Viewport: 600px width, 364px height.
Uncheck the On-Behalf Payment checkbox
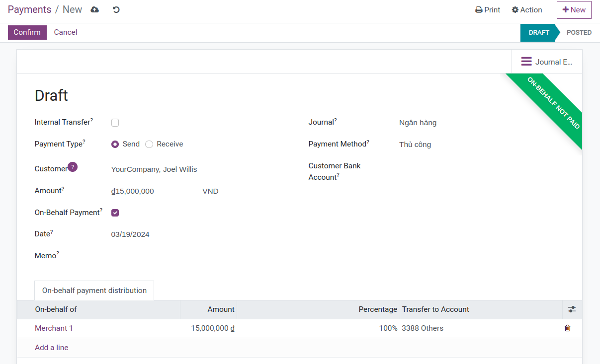(x=115, y=213)
